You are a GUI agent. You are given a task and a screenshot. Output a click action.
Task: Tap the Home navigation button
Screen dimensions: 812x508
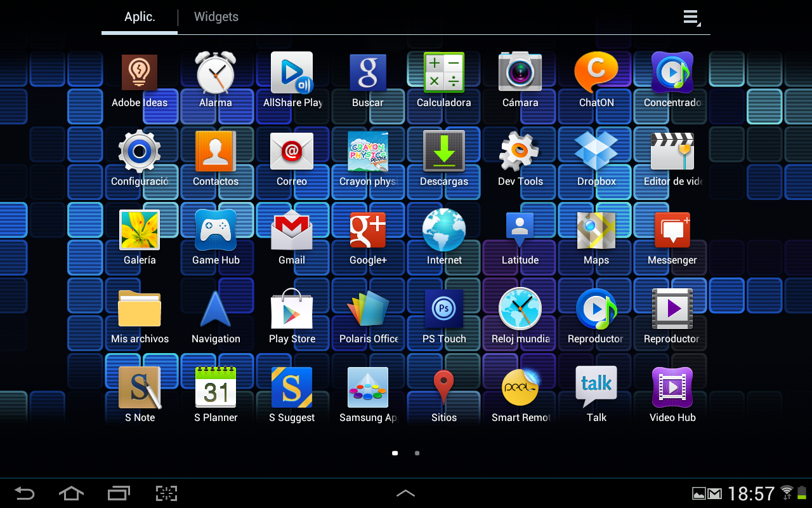pyautogui.click(x=71, y=493)
